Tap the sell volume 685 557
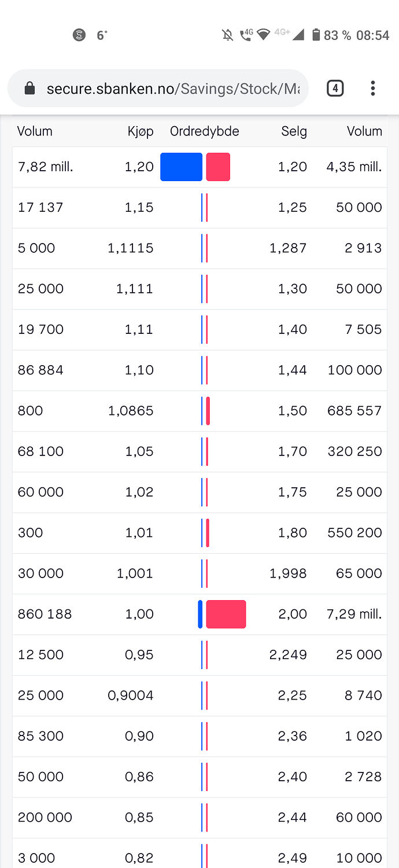 [x=354, y=411]
